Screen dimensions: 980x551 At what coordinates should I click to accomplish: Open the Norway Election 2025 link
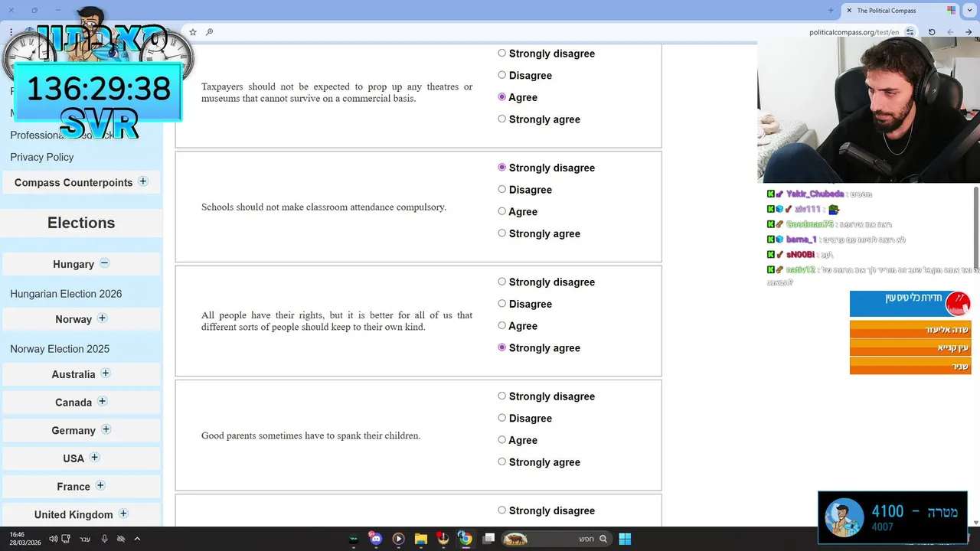[x=60, y=349]
